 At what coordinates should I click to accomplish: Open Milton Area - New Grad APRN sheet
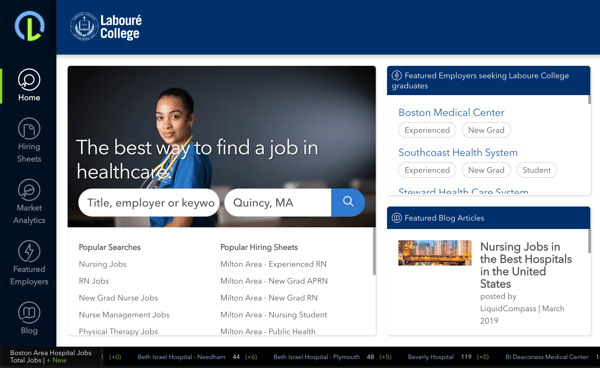point(274,281)
